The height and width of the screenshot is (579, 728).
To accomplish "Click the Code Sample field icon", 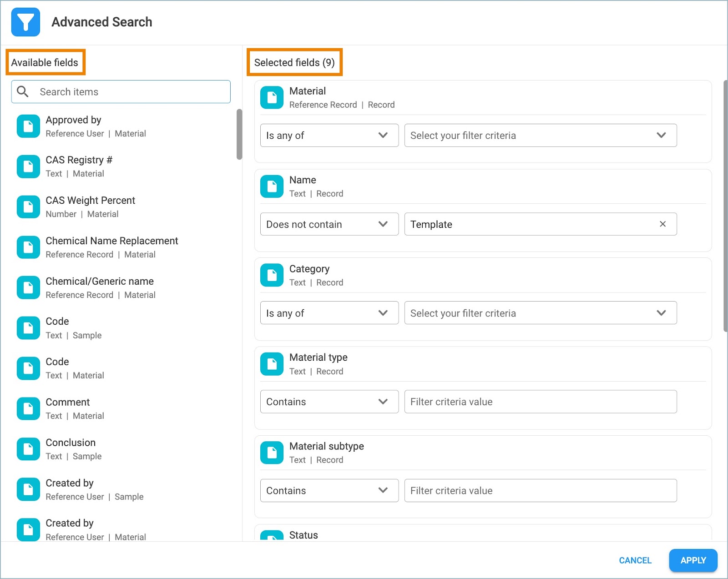I will pos(28,328).
